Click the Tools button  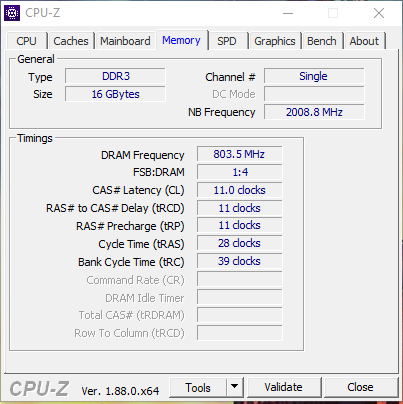[x=198, y=388]
